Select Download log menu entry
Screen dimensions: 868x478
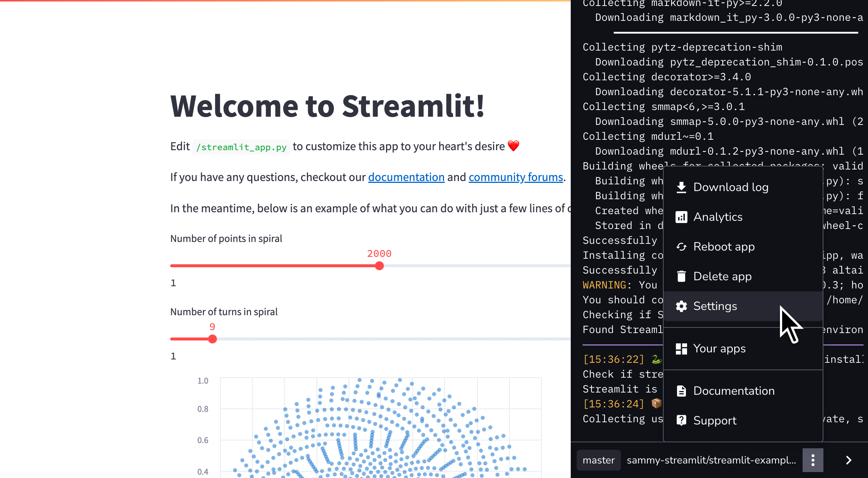click(x=731, y=187)
